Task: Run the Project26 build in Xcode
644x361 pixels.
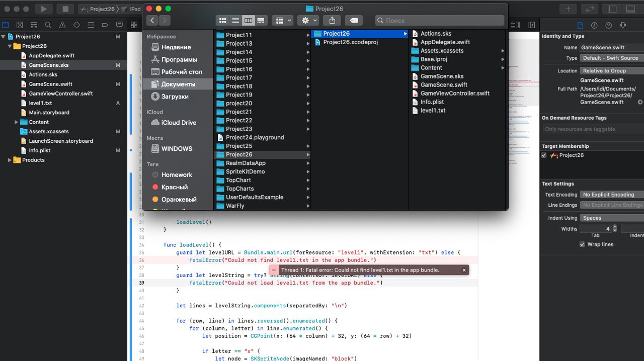Action: [x=44, y=9]
